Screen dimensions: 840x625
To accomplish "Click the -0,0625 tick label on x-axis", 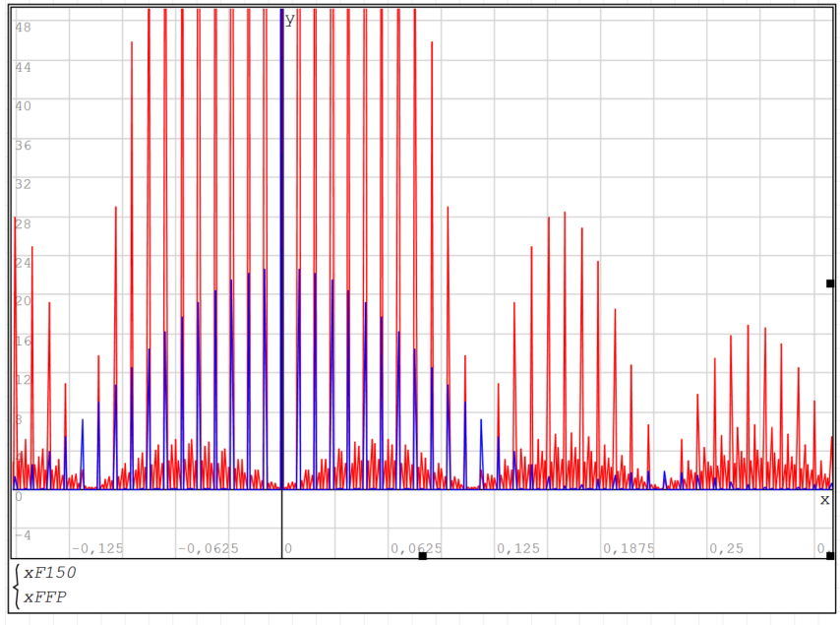I will (208, 548).
